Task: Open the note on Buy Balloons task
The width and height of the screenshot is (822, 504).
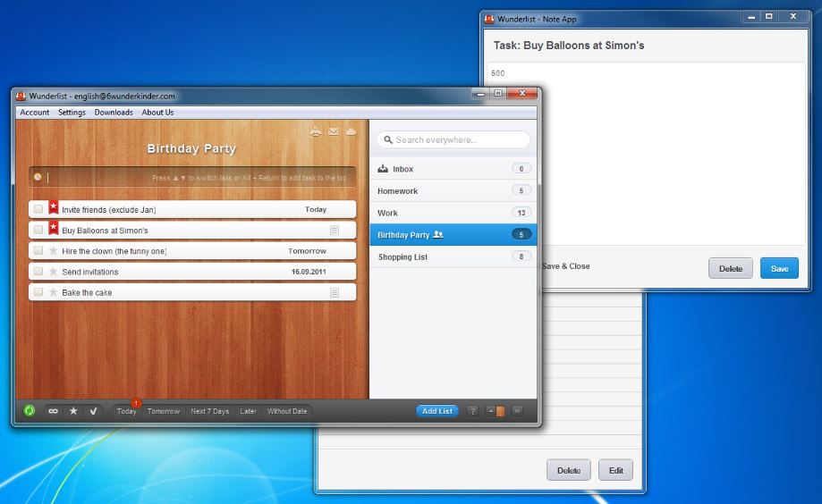Action: [x=335, y=230]
